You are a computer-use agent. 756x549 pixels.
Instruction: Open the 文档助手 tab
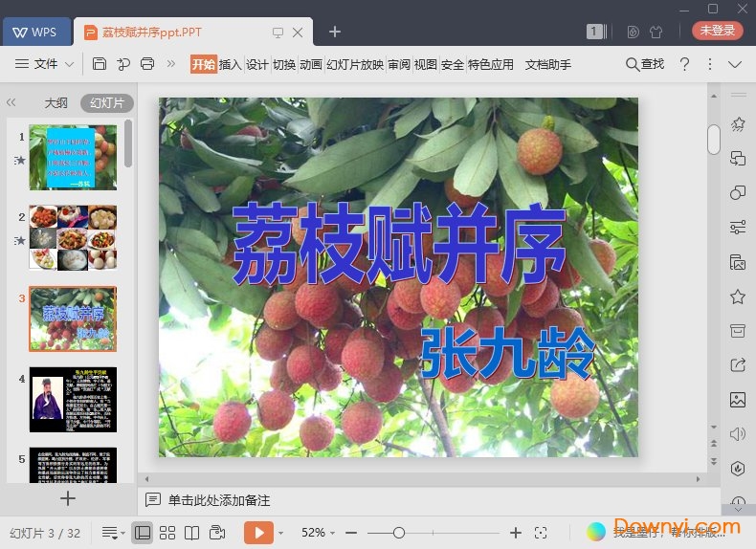click(548, 64)
